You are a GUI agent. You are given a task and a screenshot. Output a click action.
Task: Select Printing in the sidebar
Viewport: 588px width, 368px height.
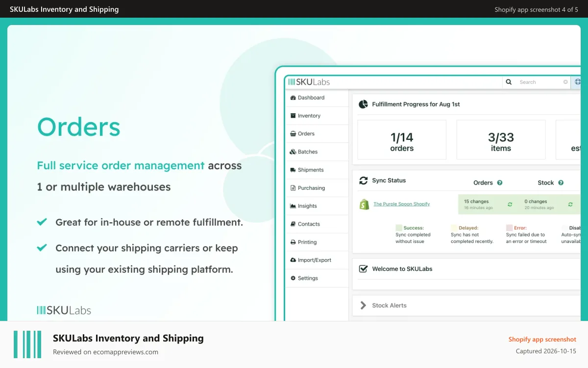[x=317, y=242]
